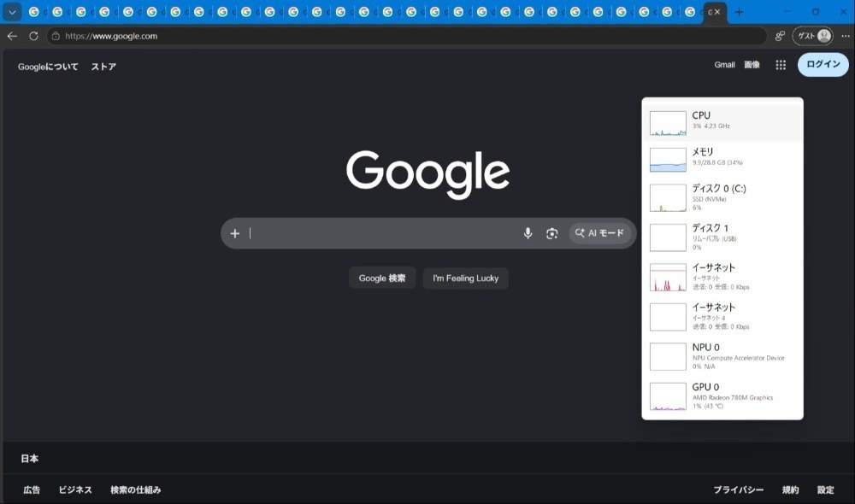Click the ログイン sign-in button

point(823,64)
